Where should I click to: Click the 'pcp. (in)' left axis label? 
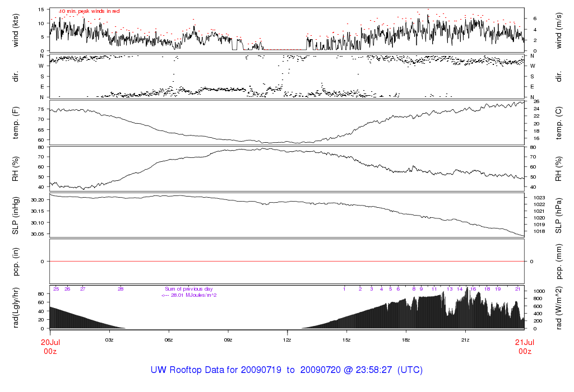[16, 261]
